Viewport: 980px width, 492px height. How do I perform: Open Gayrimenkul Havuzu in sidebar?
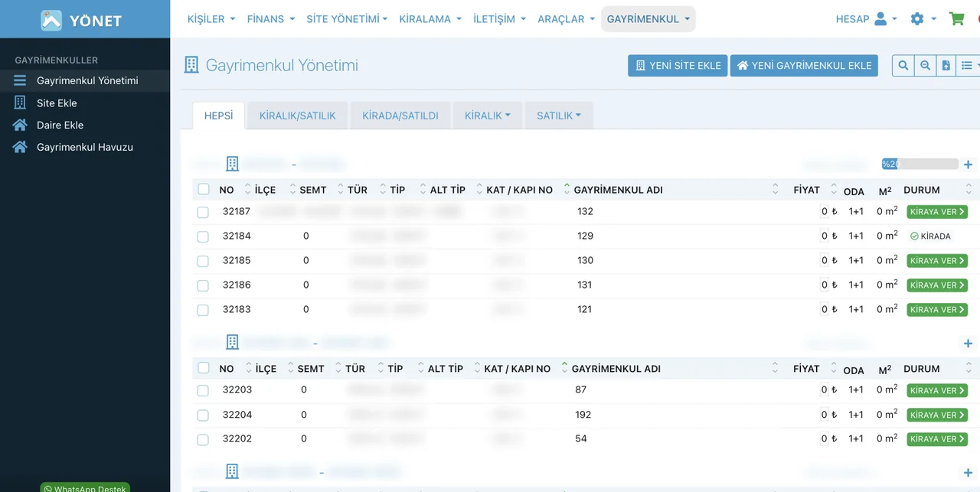point(85,147)
